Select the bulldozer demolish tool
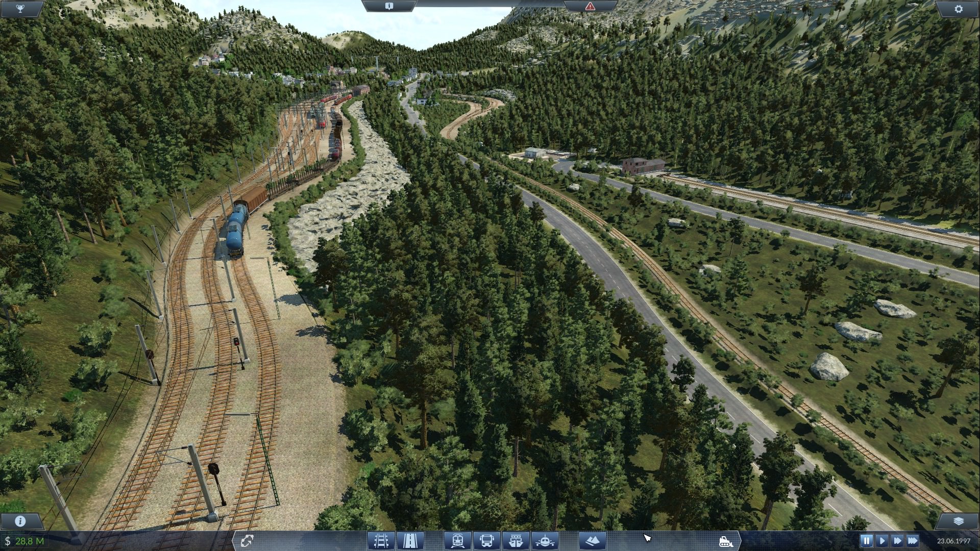The height and width of the screenshot is (551, 980). tap(725, 541)
